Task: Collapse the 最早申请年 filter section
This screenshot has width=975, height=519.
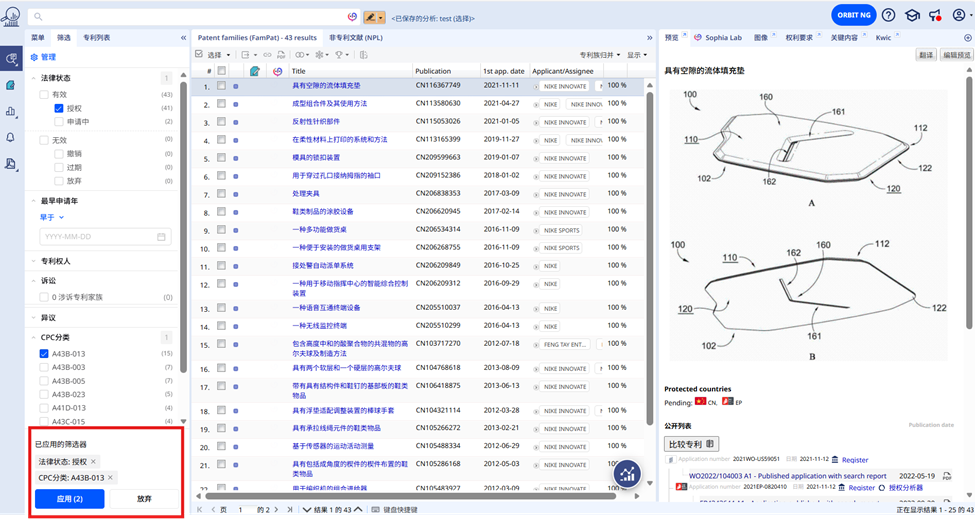Action: pos(34,201)
